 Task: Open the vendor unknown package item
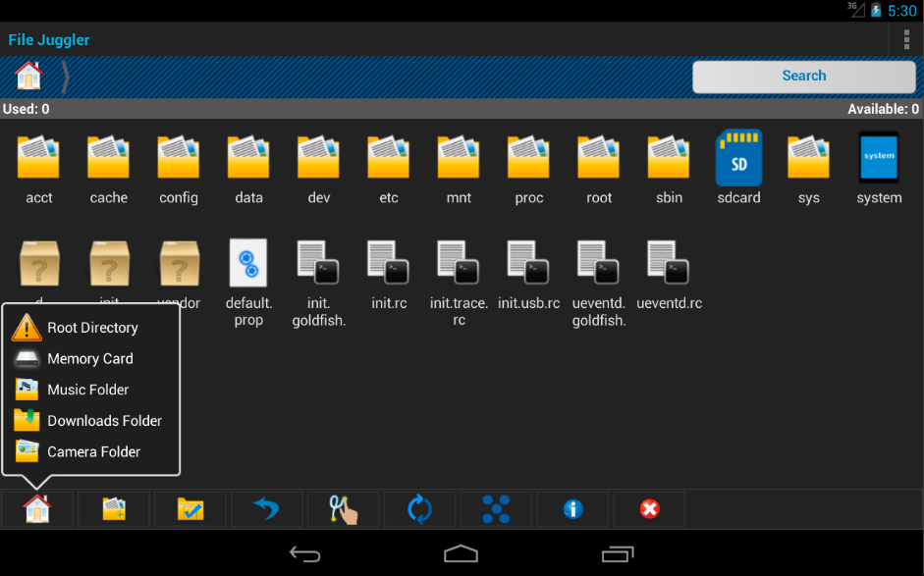click(x=179, y=263)
